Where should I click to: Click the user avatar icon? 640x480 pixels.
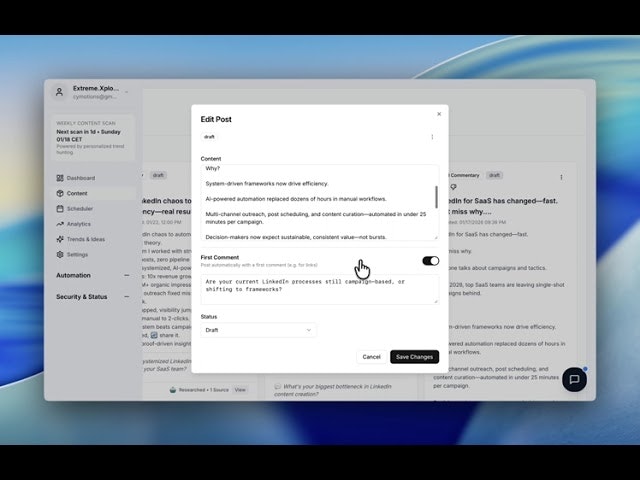(x=60, y=92)
